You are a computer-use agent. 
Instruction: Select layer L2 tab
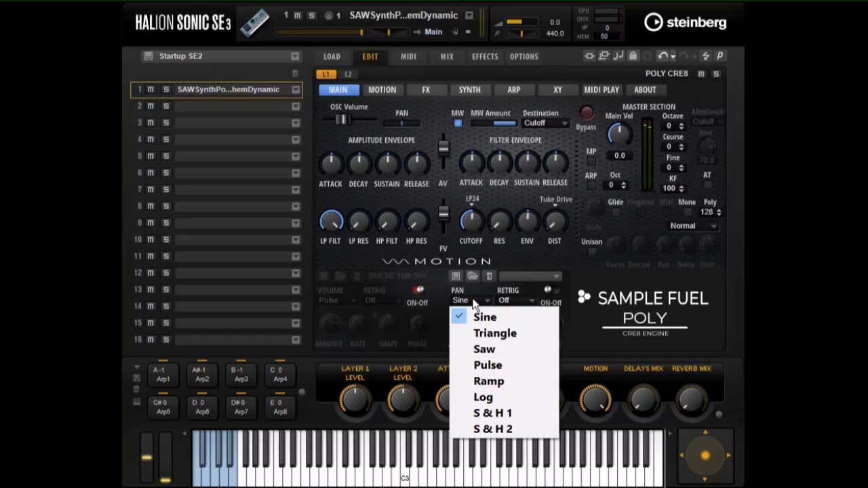pyautogui.click(x=348, y=74)
